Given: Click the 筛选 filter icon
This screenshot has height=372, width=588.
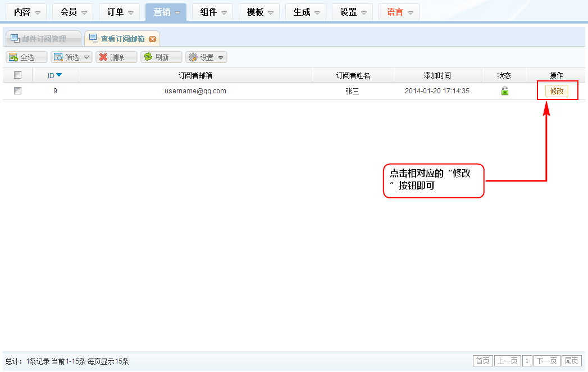Looking at the screenshot, I should (58, 57).
